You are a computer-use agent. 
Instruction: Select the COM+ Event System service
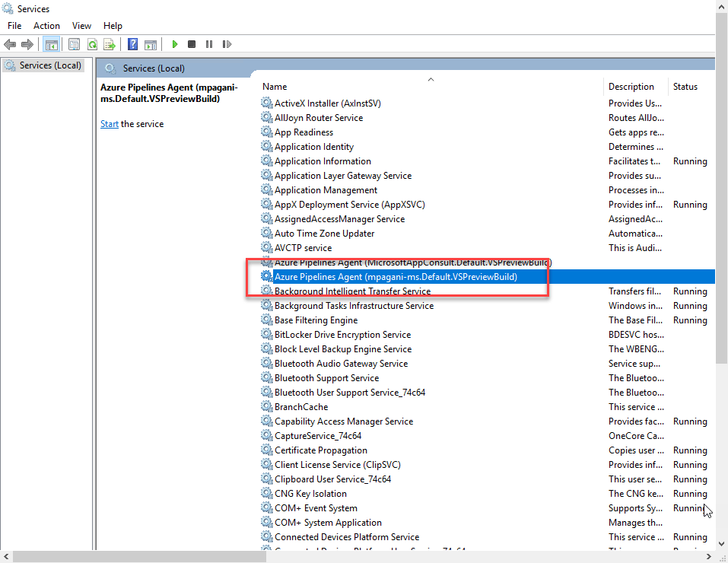point(316,507)
